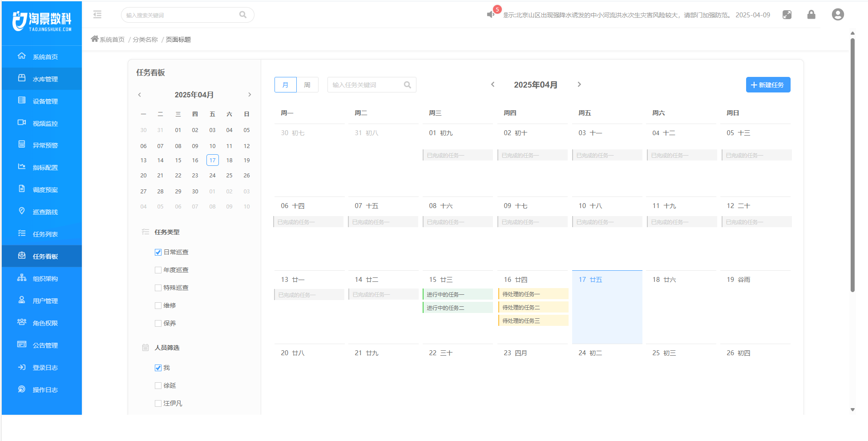Switch to 周 view tab

[307, 85]
